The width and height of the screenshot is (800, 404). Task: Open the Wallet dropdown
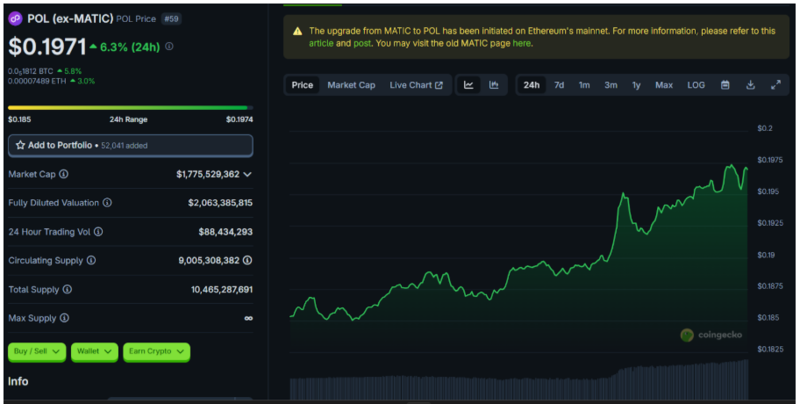pos(95,352)
